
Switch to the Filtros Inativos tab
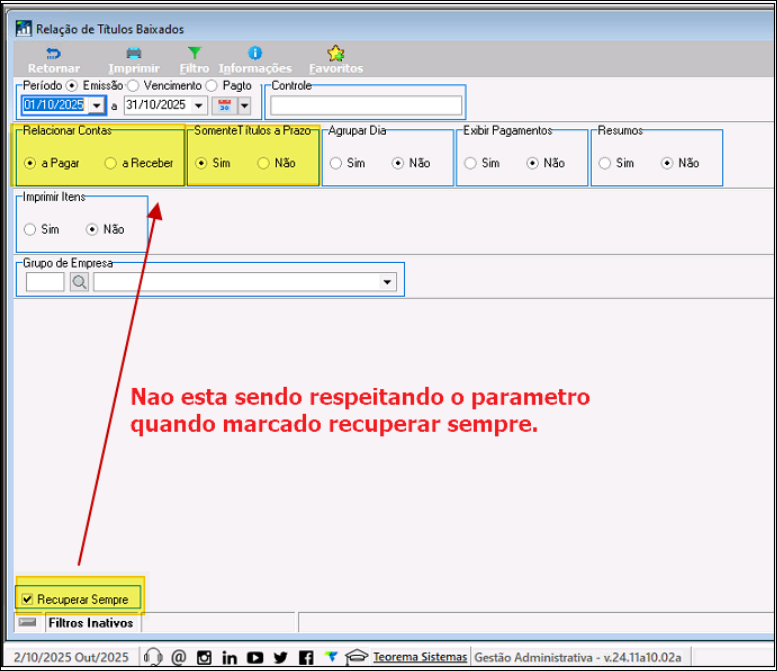pyautogui.click(x=90, y=623)
